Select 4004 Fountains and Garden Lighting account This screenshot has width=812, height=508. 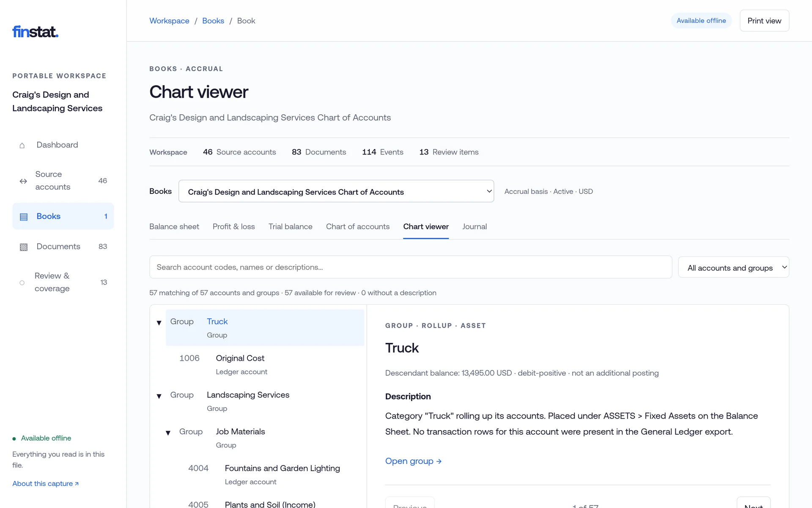(274, 475)
